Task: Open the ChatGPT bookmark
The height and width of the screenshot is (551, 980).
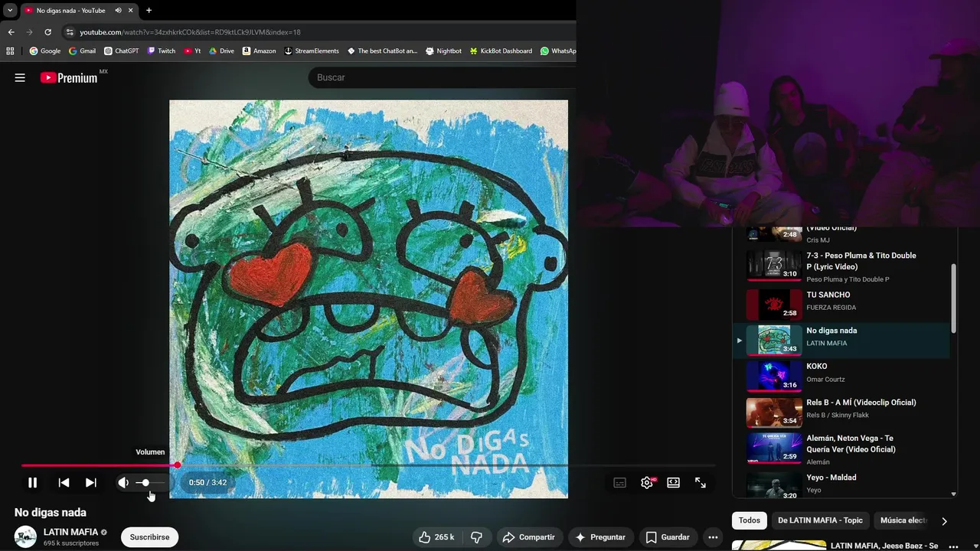Action: [121, 51]
